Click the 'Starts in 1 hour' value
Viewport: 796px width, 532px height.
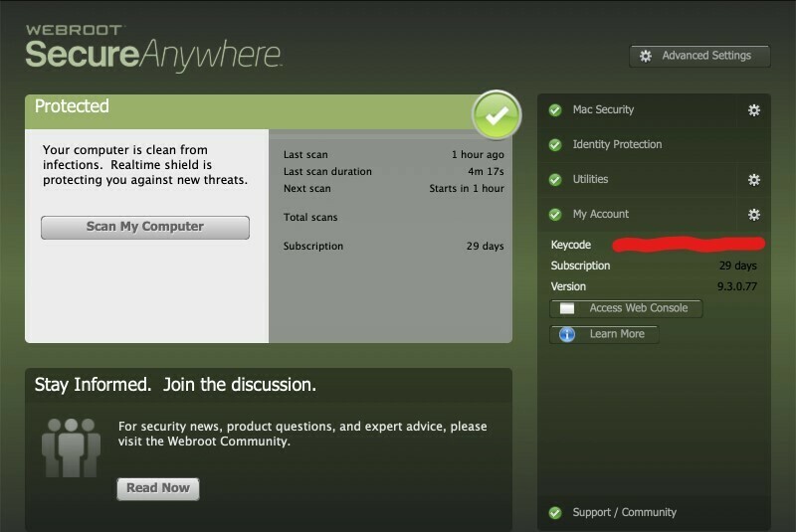click(x=467, y=188)
